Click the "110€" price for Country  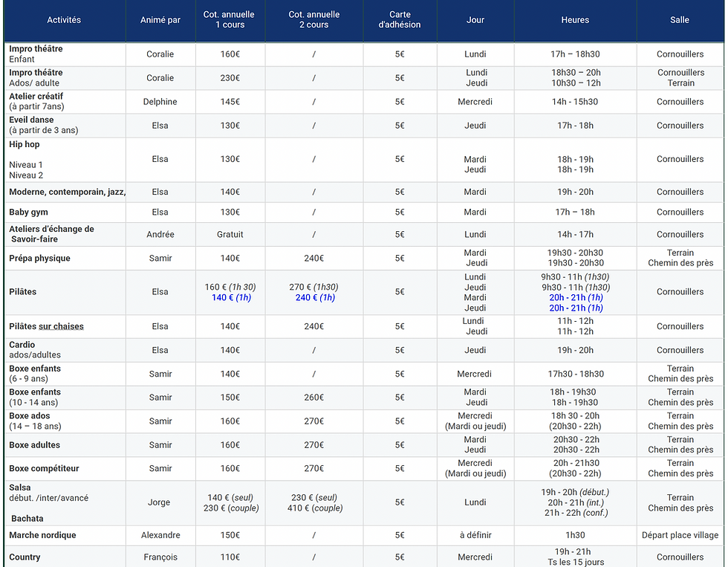click(x=230, y=557)
